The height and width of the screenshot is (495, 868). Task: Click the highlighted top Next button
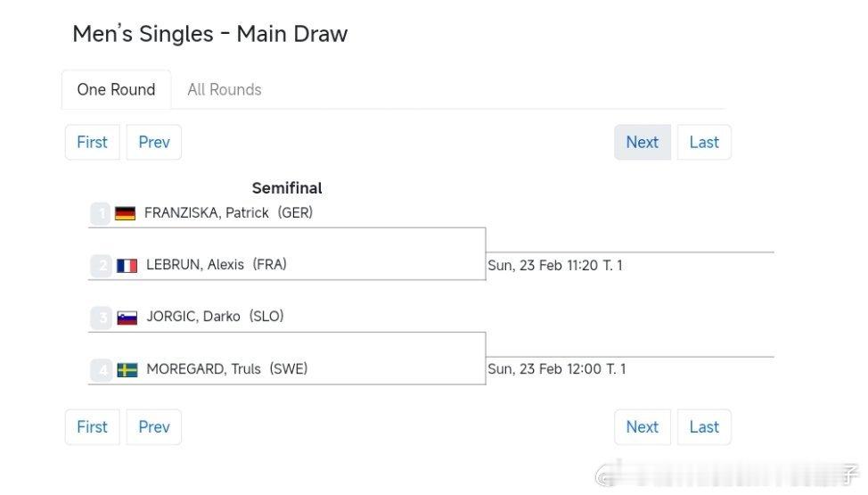pyautogui.click(x=643, y=143)
